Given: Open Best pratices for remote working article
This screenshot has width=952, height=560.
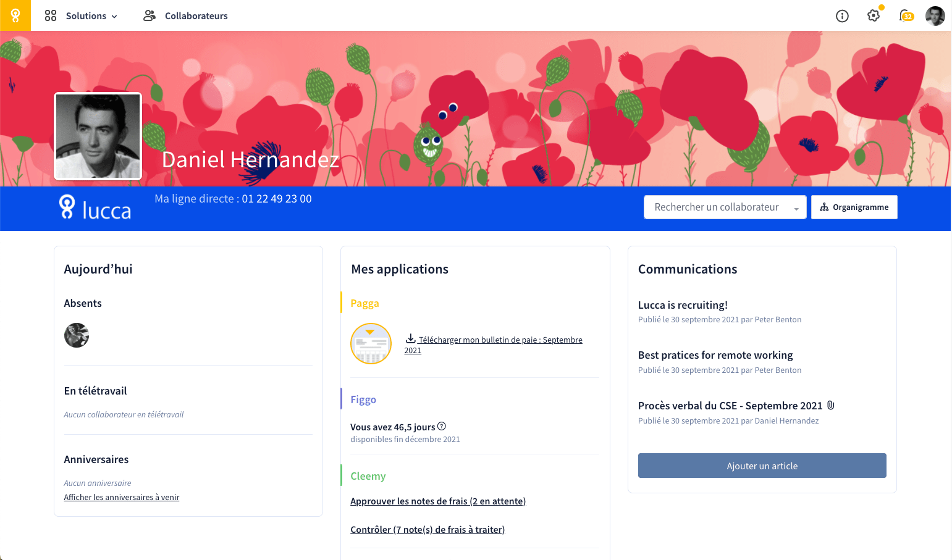Looking at the screenshot, I should [715, 355].
